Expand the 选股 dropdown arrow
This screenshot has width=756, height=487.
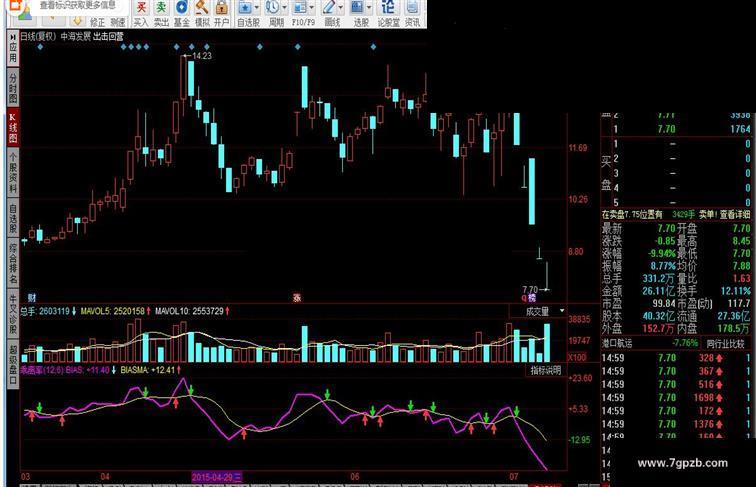[369, 8]
